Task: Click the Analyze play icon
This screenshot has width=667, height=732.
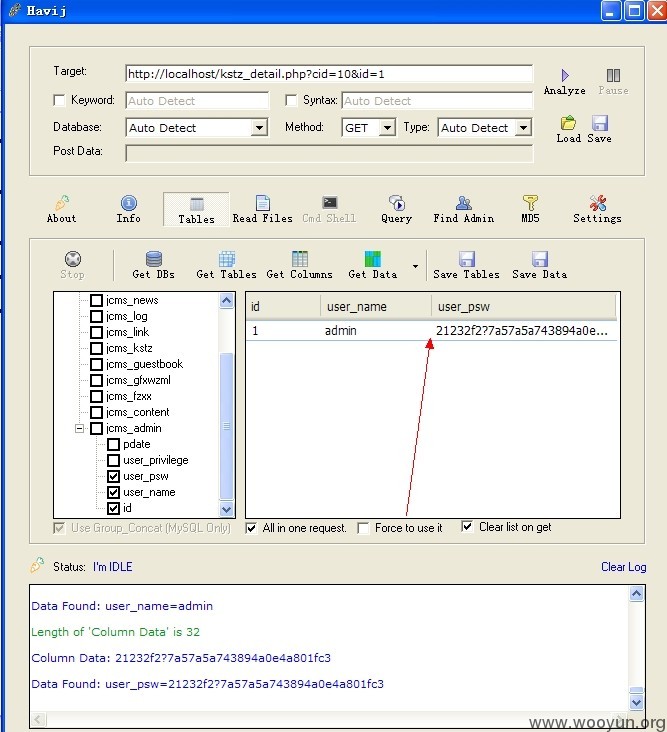Action: point(565,75)
